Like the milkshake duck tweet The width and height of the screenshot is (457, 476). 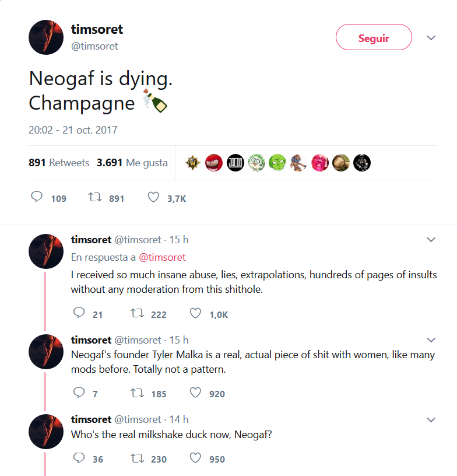(196, 459)
